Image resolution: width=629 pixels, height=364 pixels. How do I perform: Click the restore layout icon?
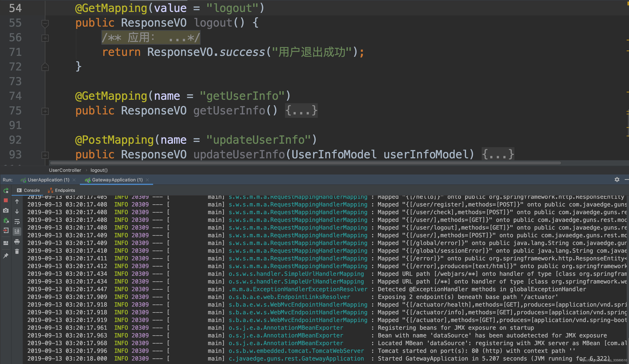pyautogui.click(x=6, y=243)
